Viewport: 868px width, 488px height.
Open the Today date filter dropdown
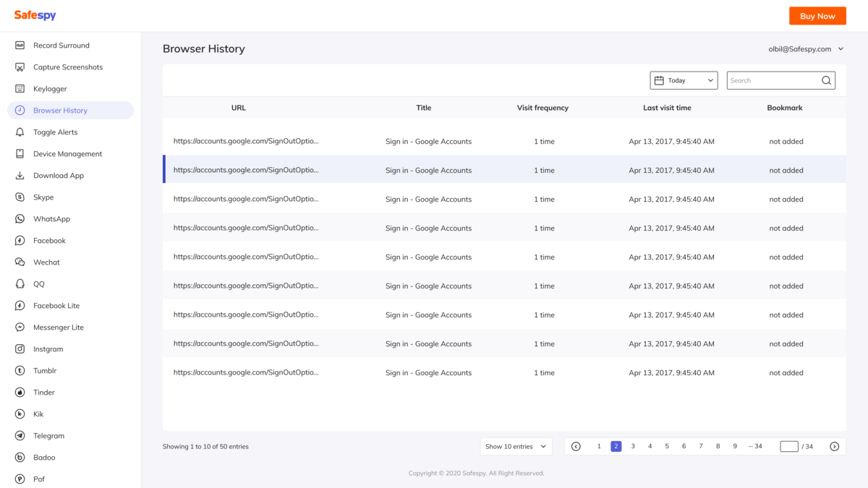click(684, 81)
